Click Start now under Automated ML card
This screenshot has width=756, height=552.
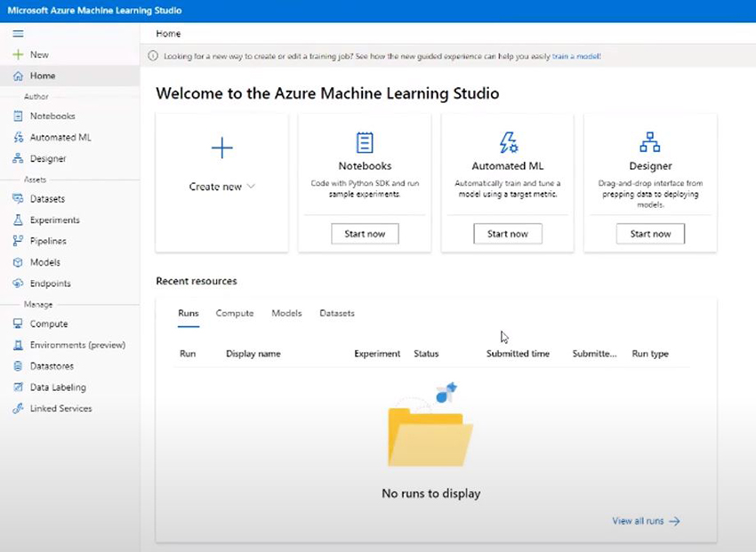click(507, 234)
